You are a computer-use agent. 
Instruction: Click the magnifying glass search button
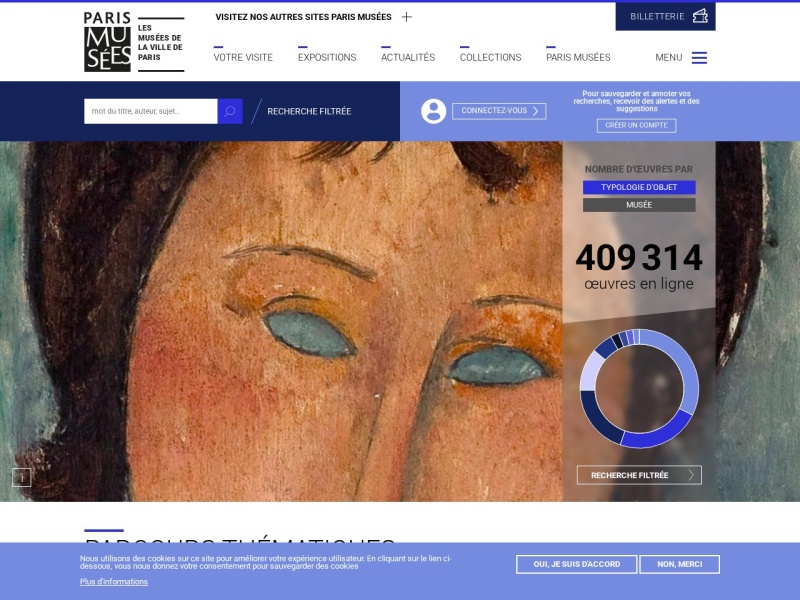(230, 111)
